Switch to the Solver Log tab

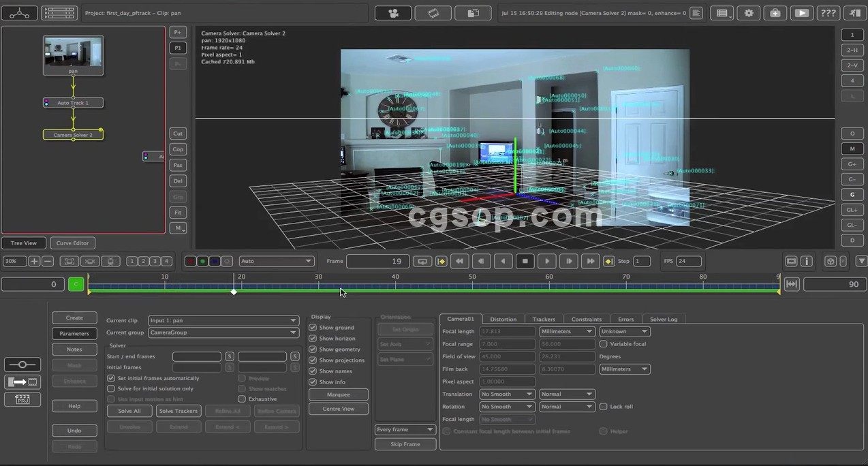(x=664, y=319)
